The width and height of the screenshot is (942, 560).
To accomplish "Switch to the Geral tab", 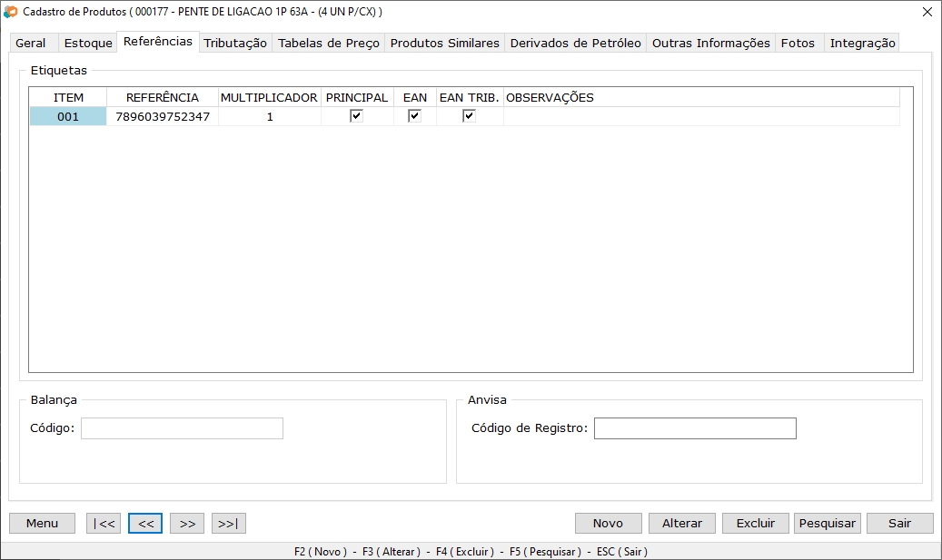I will [31, 44].
